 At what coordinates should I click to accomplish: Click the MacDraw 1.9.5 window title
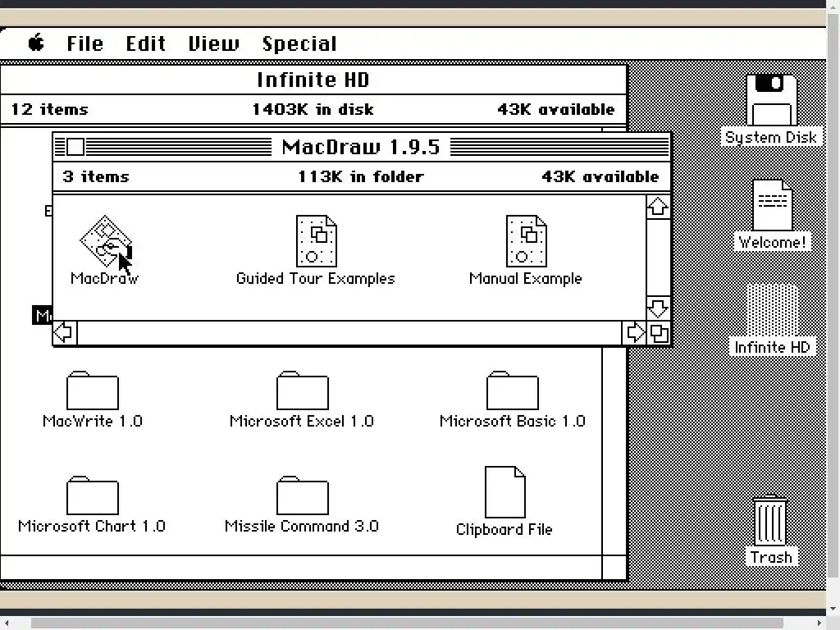(x=361, y=147)
